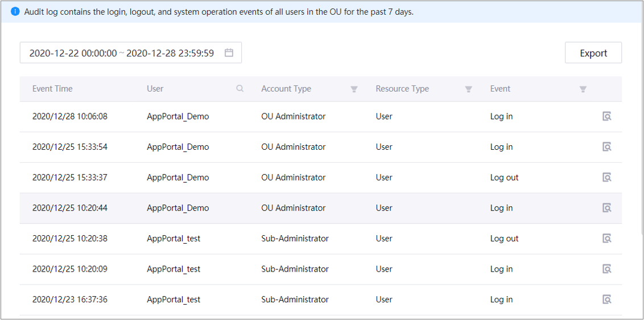
Task: Open the Event column filter
Action: pyautogui.click(x=583, y=89)
